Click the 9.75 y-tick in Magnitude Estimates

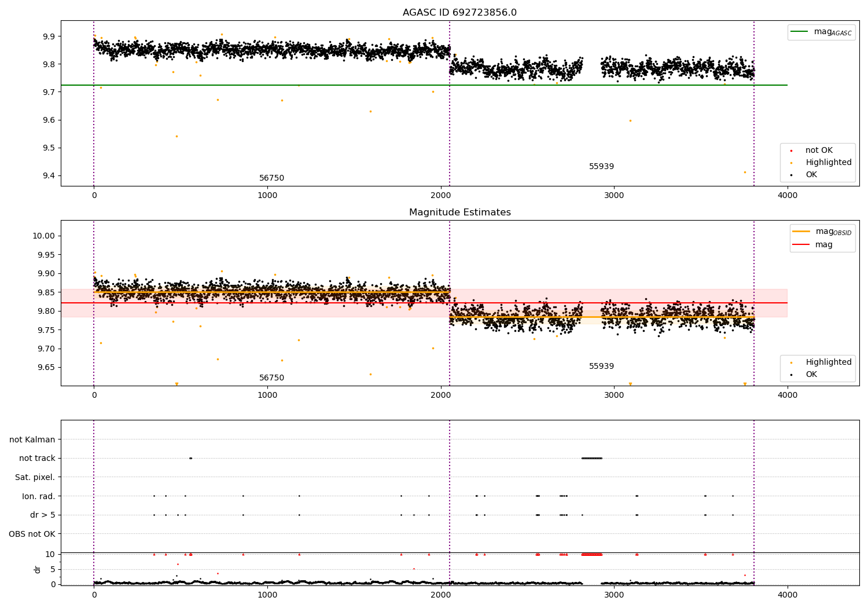(46, 330)
